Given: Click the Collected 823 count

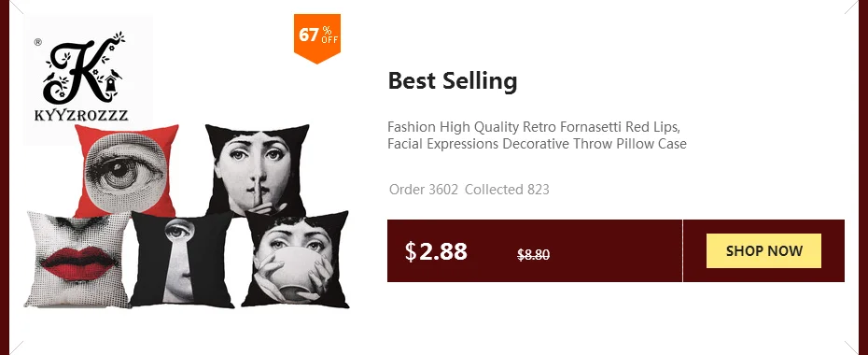Looking at the screenshot, I should tap(507, 190).
